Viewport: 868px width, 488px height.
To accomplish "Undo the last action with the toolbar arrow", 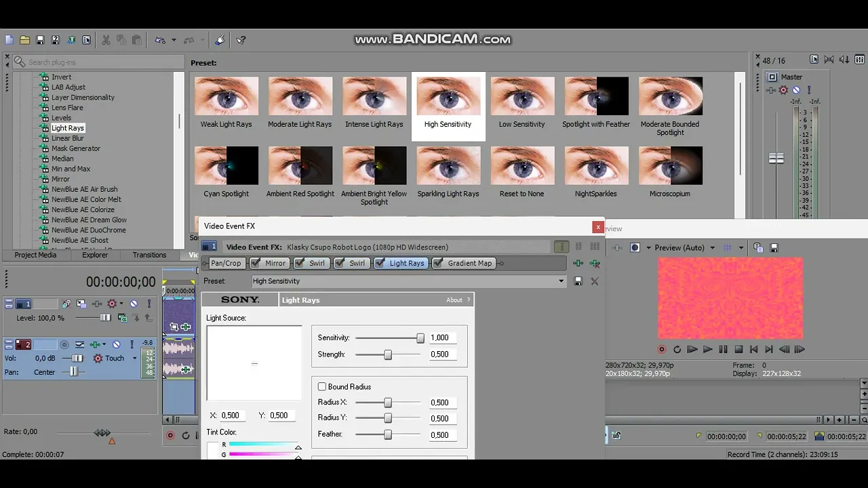I will tap(160, 40).
